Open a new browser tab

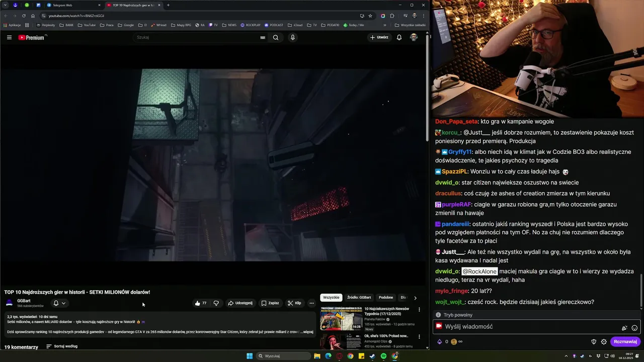pos(168,5)
